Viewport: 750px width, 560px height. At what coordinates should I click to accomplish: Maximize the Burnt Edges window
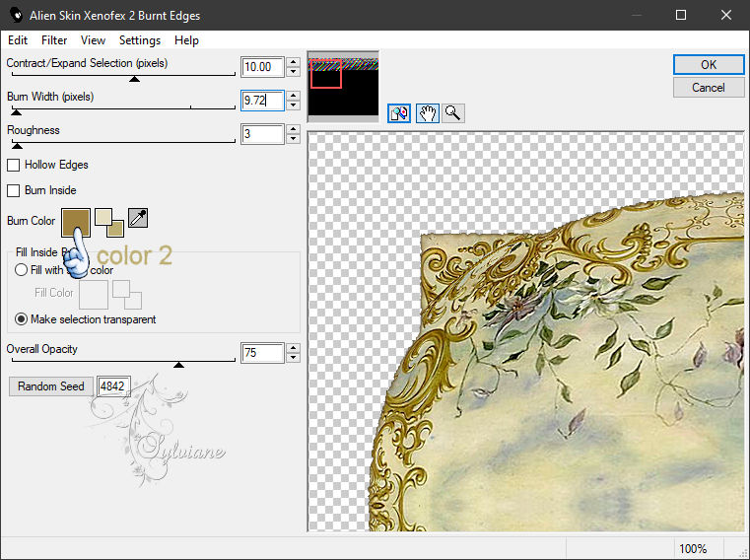pos(681,15)
